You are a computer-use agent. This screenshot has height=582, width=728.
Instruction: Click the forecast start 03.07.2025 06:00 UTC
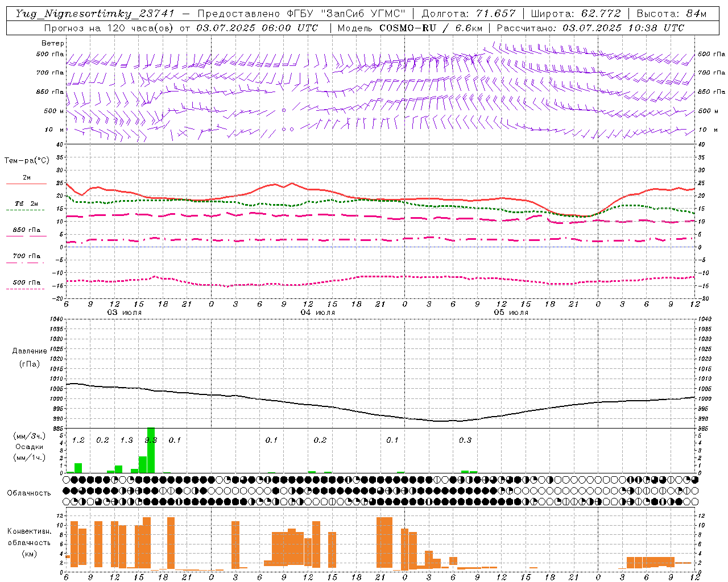257,28
